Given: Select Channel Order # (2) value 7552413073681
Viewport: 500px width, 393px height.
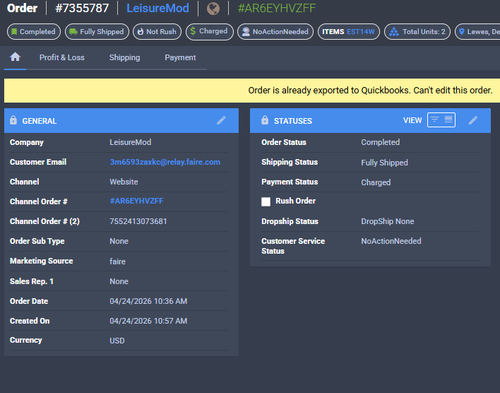Looking at the screenshot, I should click(x=138, y=221).
